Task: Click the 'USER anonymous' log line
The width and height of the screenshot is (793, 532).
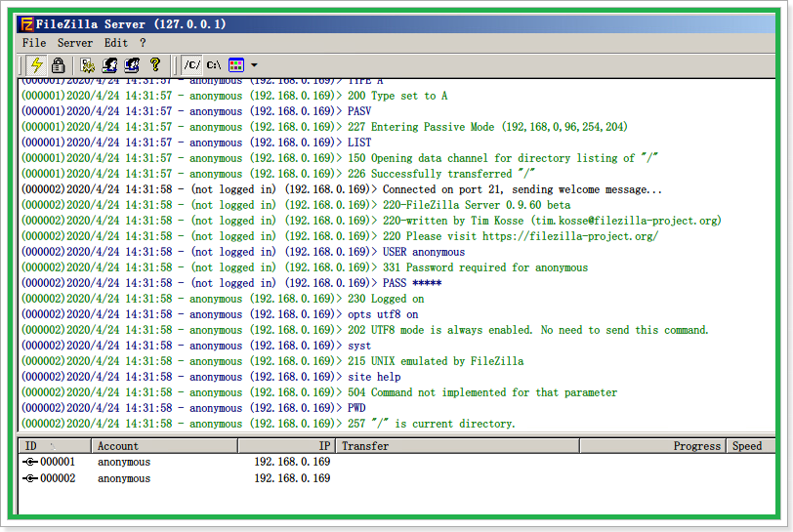Action: (x=243, y=252)
